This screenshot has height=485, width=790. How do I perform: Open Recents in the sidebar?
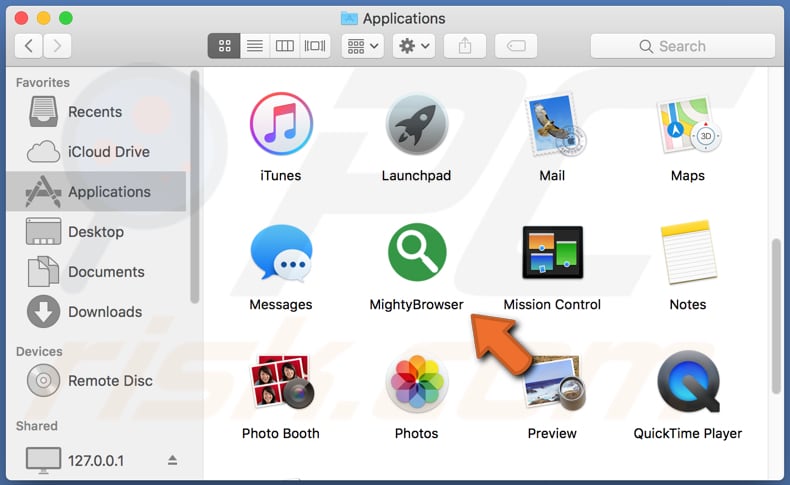coord(96,111)
